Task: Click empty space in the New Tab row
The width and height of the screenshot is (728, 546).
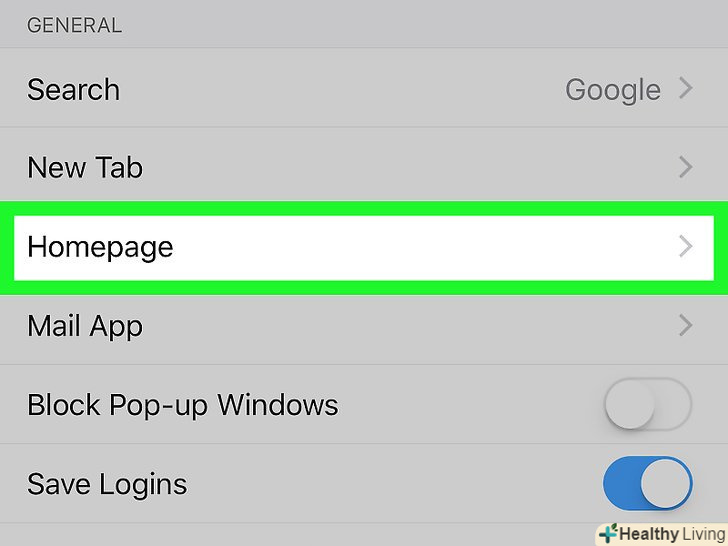Action: pos(400,167)
